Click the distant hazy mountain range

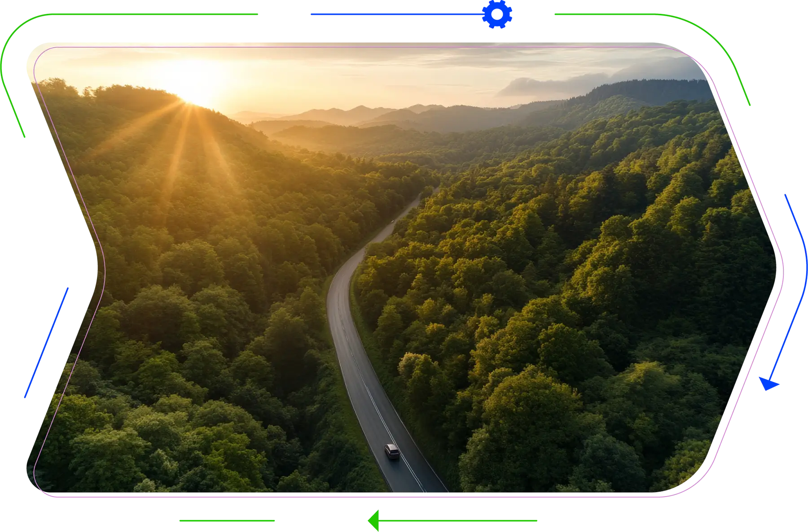(350, 112)
